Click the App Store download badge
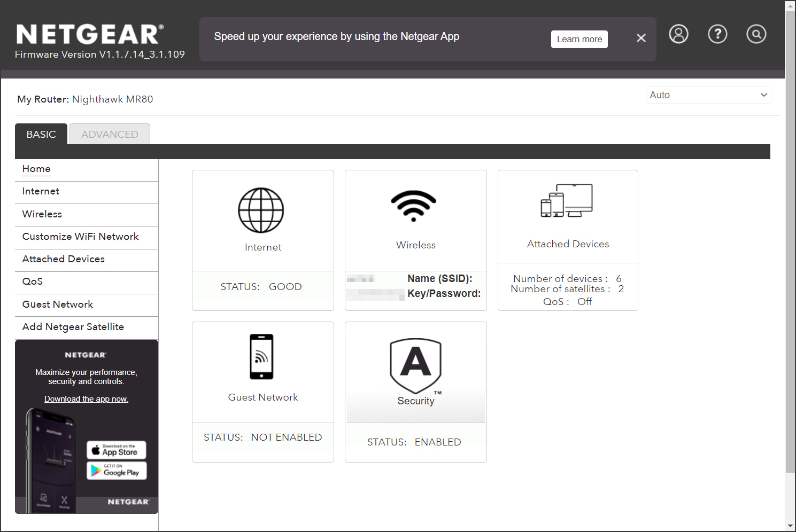796x532 pixels. pos(117,450)
